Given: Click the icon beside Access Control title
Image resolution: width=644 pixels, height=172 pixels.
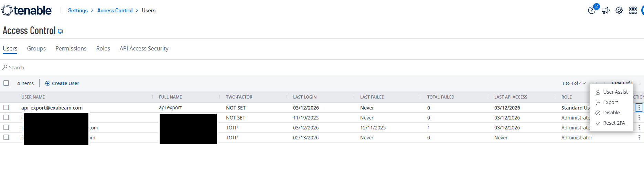Looking at the screenshot, I should click(60, 31).
